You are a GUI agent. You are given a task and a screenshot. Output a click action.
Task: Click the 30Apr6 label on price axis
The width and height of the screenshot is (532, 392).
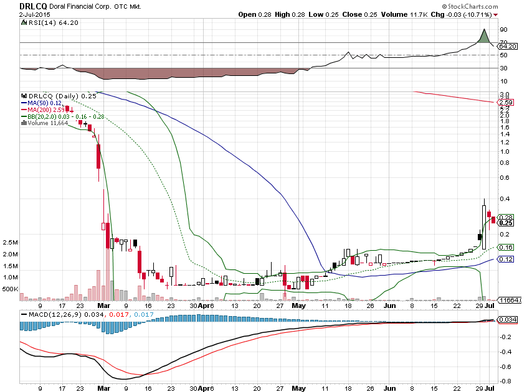click(202, 306)
